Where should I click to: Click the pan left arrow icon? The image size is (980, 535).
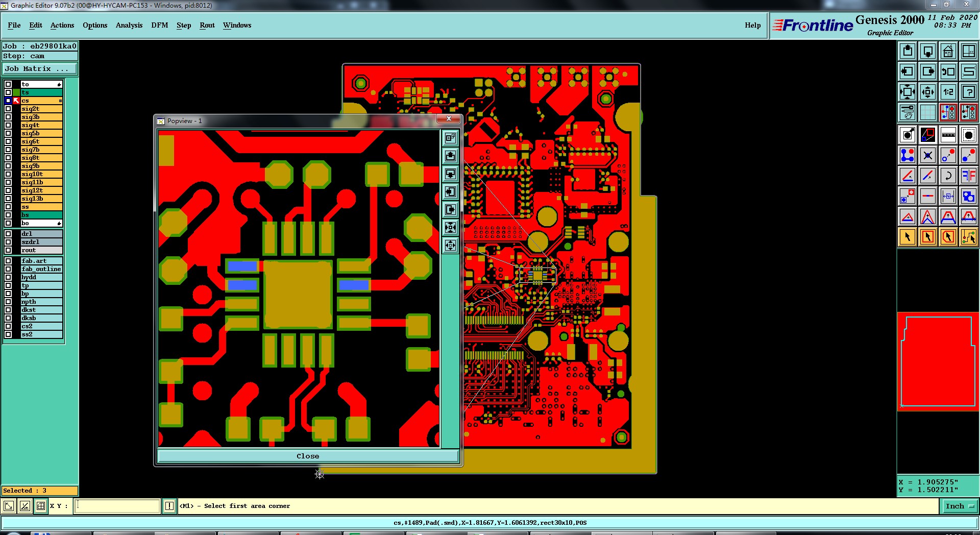(x=908, y=71)
